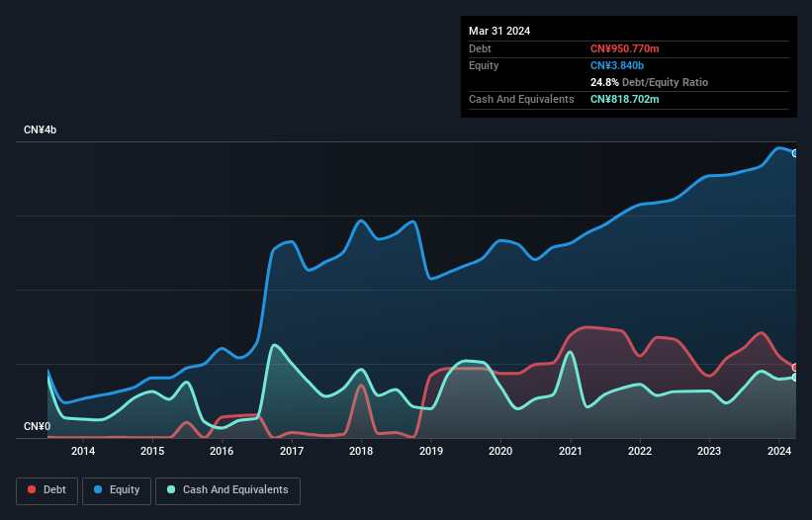
Task: Click the Debt value CN¥950.770m in tooltip
Action: pyautogui.click(x=624, y=48)
